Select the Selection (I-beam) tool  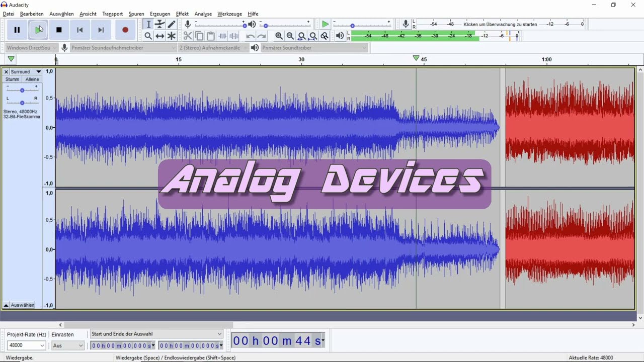click(148, 24)
